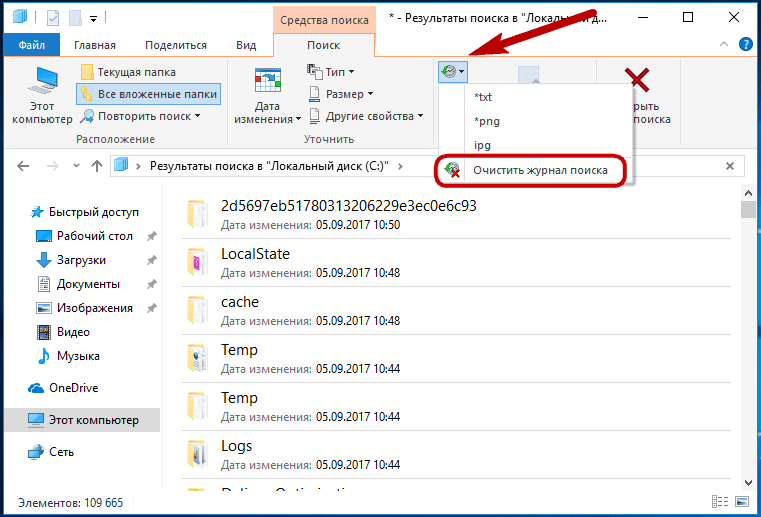Open Music in the navigation pane
Image resolution: width=761 pixels, height=517 pixels.
tap(68, 356)
